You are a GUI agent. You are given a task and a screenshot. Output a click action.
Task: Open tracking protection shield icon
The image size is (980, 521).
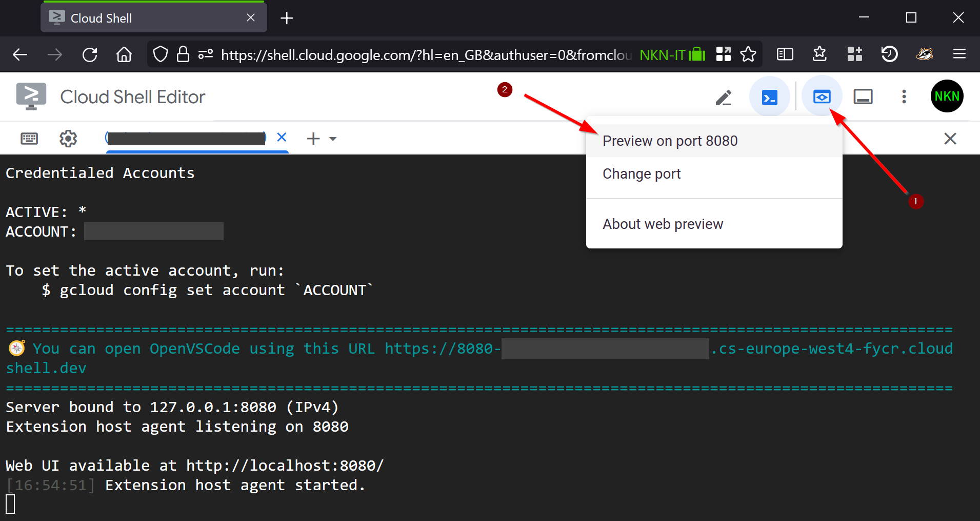(x=161, y=54)
